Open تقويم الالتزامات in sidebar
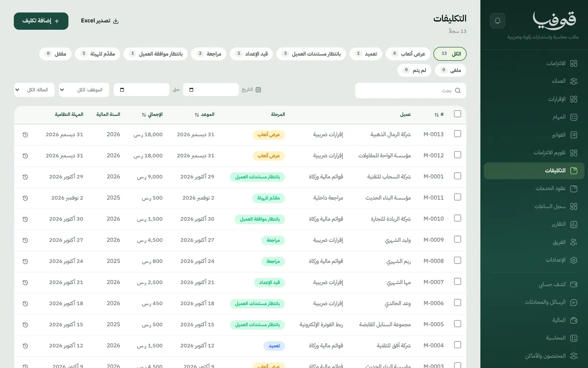 click(534, 153)
